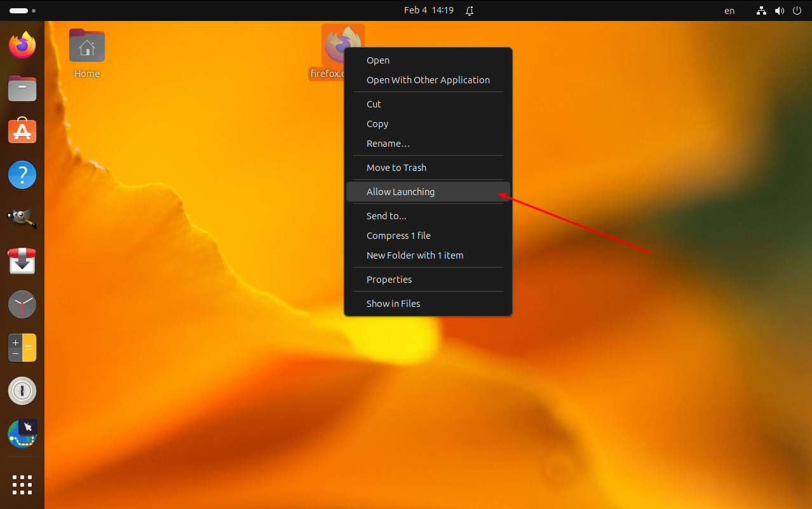Image resolution: width=812 pixels, height=509 pixels.
Task: Open Firefox from the dock
Action: coord(22,44)
